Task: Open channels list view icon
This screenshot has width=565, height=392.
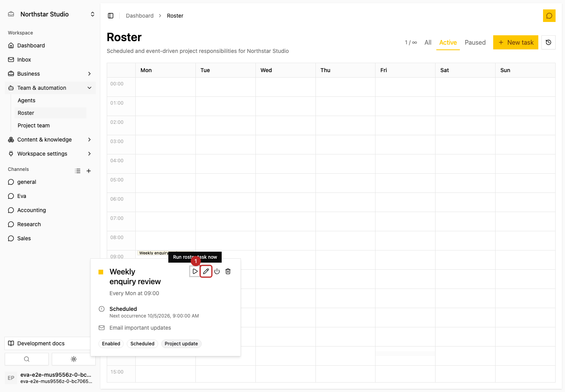Action: [78, 171]
